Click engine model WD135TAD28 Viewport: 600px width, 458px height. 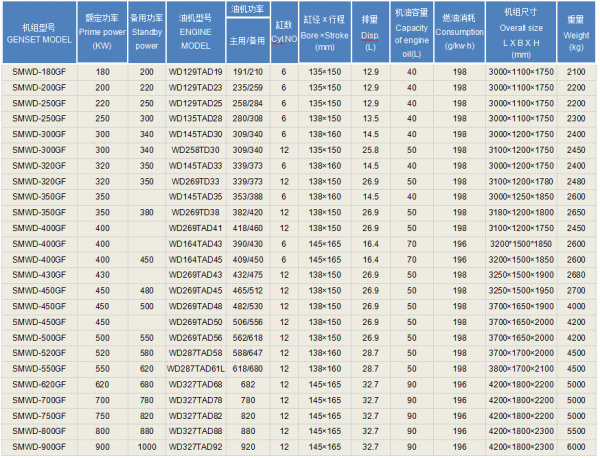(x=196, y=119)
